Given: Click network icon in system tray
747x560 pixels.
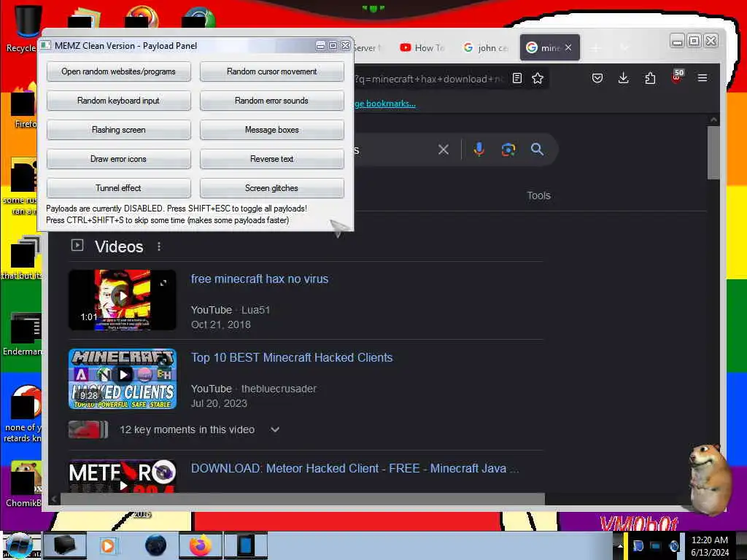Looking at the screenshot, I should coord(656,545).
